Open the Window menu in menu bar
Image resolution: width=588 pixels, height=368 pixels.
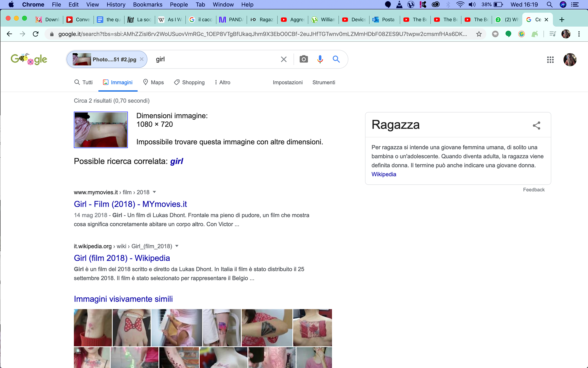tap(223, 5)
